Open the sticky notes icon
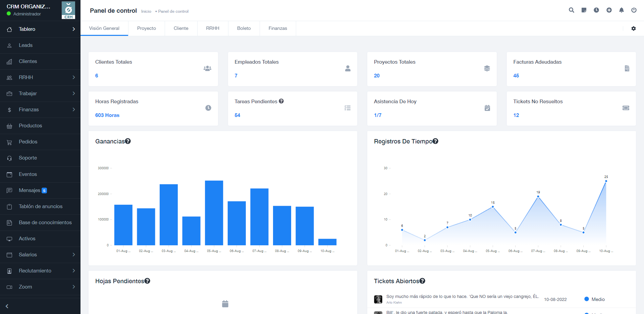 click(x=584, y=10)
